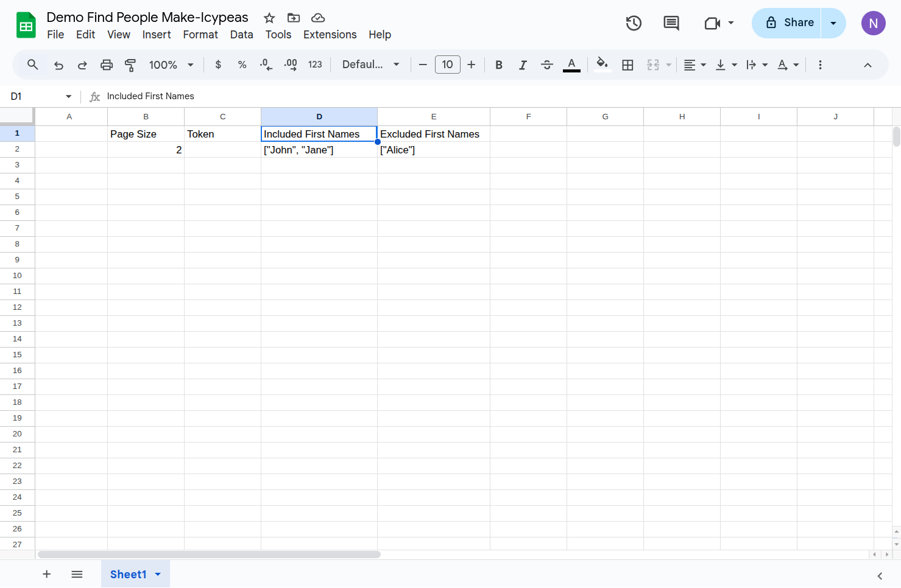Add a new sheet
Image resolution: width=901 pixels, height=588 pixels.
coord(46,574)
